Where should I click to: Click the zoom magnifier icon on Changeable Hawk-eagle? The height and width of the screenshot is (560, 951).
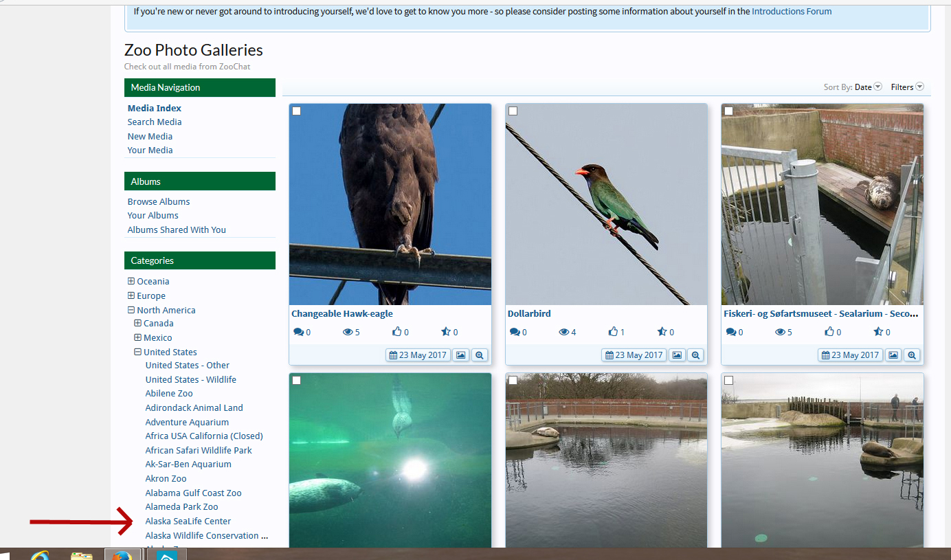(479, 355)
